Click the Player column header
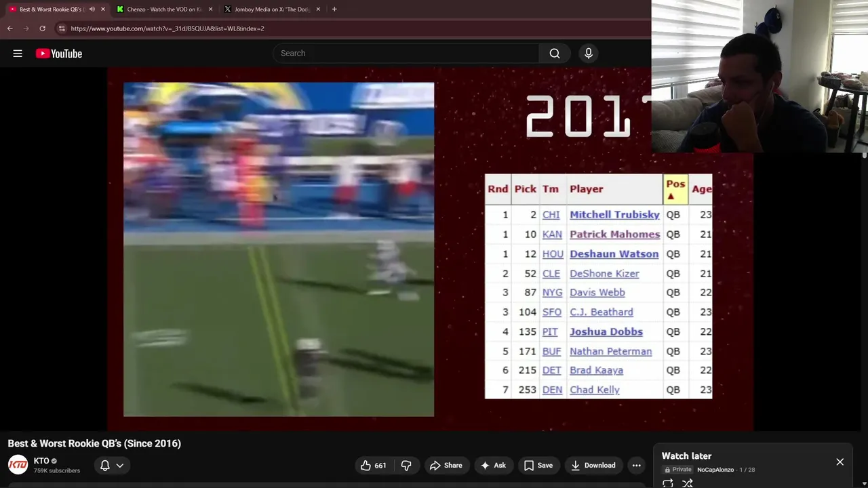The image size is (868, 488). tap(586, 190)
